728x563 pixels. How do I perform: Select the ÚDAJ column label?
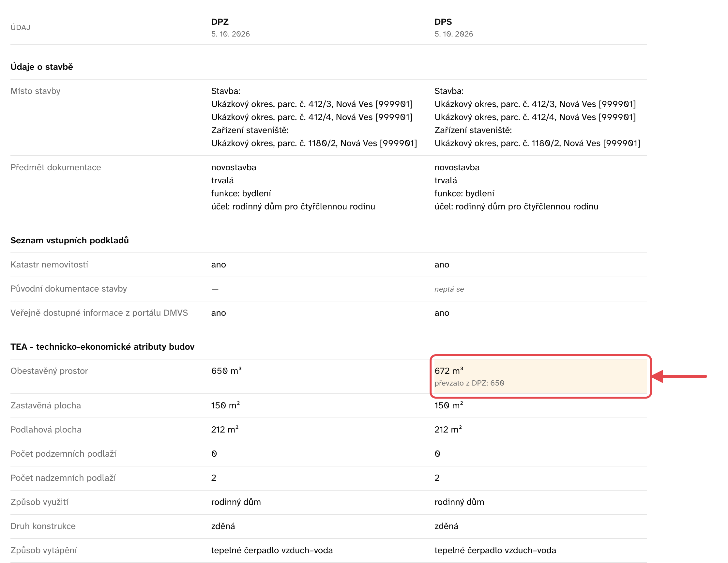(20, 28)
